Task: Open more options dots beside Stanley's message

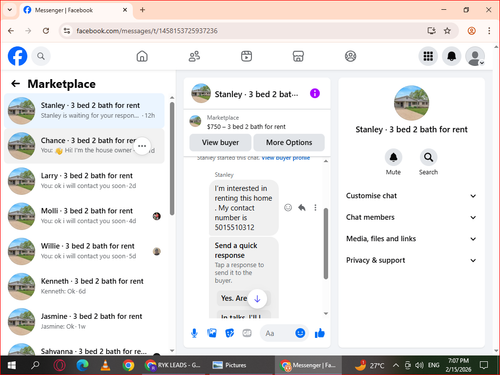Action: (x=315, y=208)
